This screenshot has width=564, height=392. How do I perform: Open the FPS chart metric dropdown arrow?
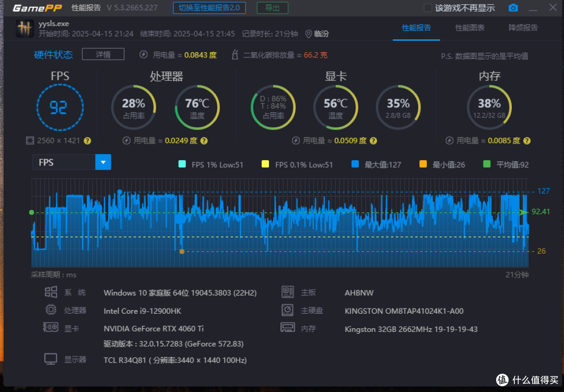pos(103,162)
